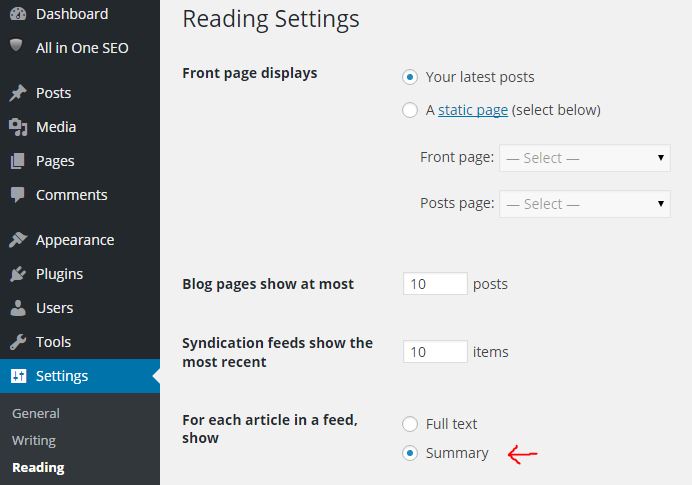The width and height of the screenshot is (692, 485).
Task: Click the Posts page: field label
Action: coord(457,203)
